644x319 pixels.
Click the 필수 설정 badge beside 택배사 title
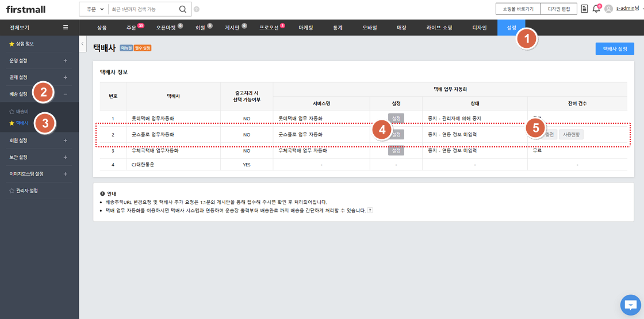pos(143,48)
